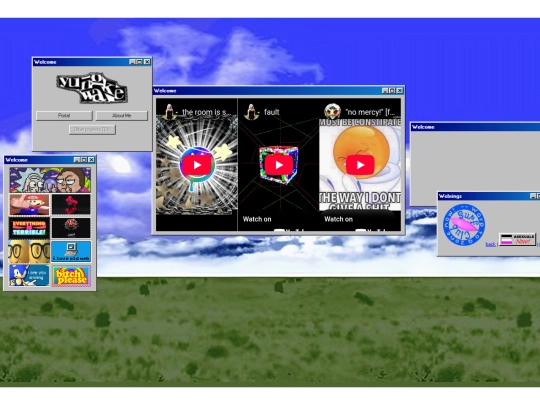Viewport: 540px width, 405px height.
Task: Play the 'fault' video
Action: [279, 165]
